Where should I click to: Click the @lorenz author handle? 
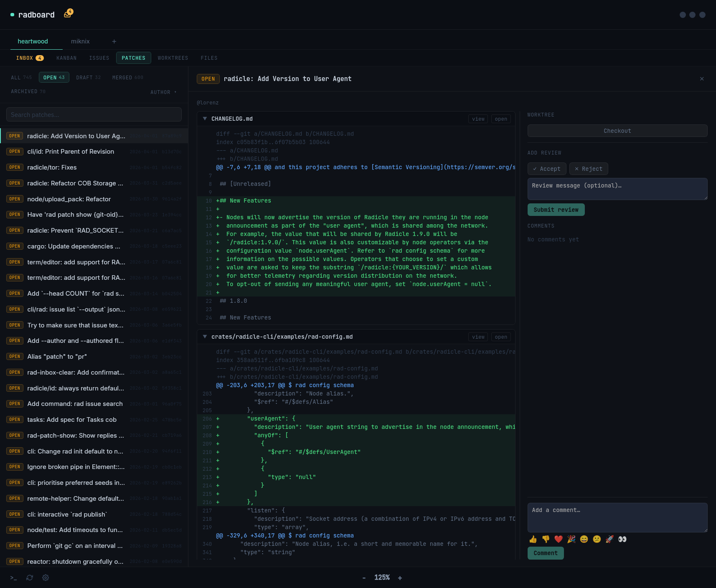coord(208,103)
